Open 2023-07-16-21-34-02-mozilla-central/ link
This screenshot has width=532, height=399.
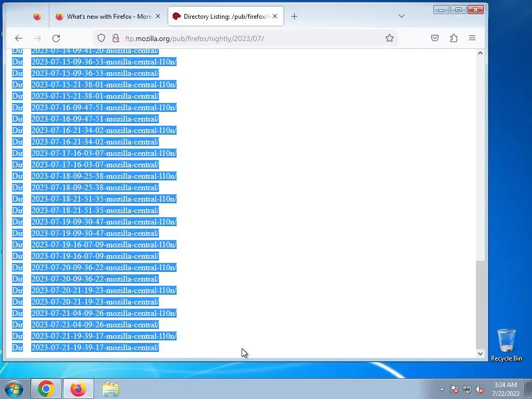click(x=95, y=142)
